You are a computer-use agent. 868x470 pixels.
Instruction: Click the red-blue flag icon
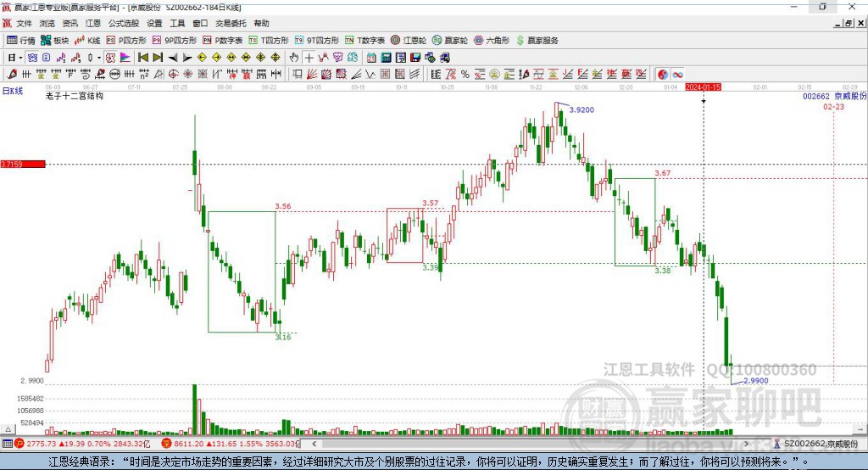pos(125,58)
